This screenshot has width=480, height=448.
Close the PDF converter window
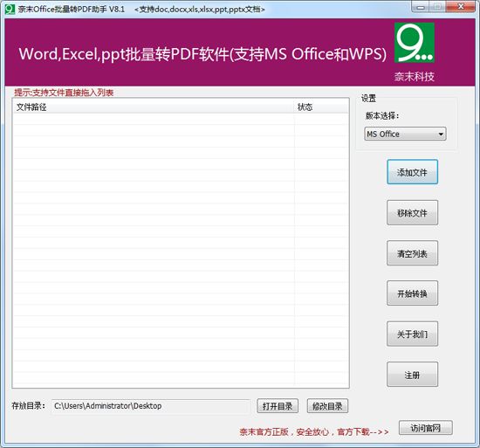click(461, 7)
